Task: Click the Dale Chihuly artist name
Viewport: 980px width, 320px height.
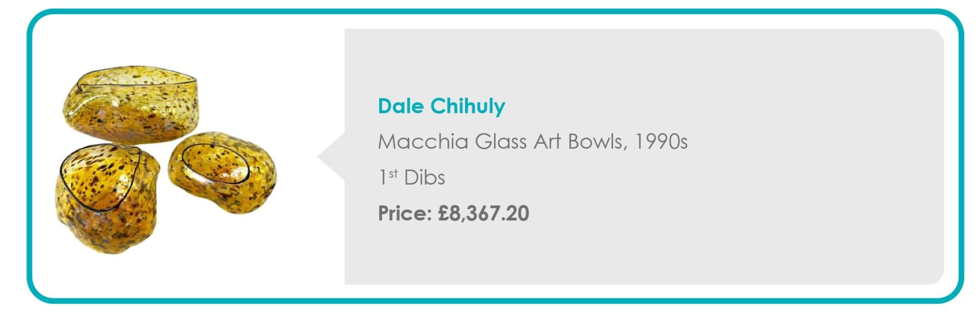Action: click(x=441, y=106)
